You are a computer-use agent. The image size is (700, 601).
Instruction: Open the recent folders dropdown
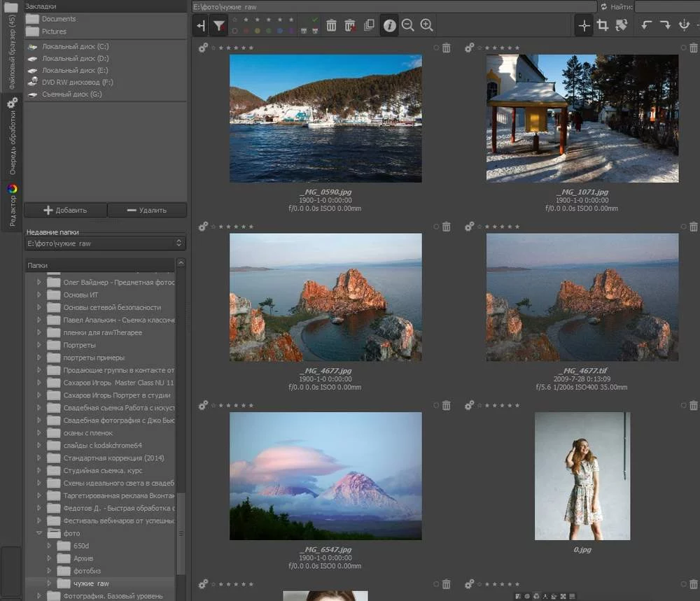pos(104,243)
